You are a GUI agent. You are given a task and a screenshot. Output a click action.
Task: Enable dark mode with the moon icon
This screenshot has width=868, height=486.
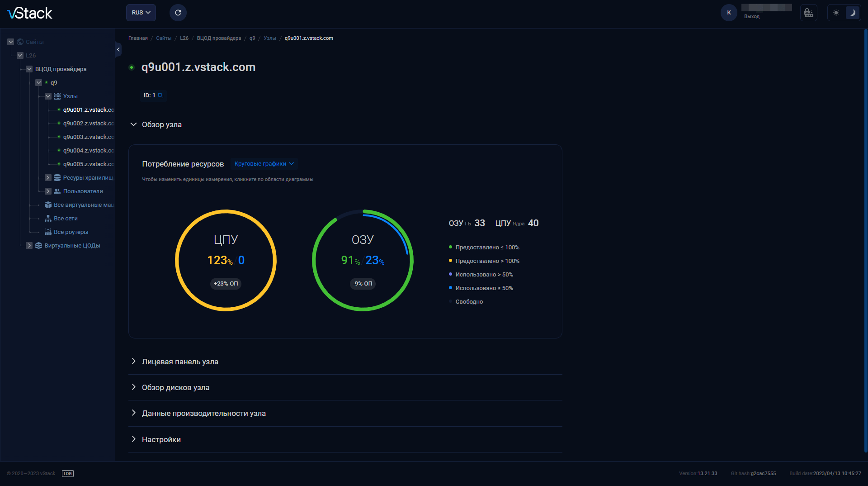tap(853, 13)
